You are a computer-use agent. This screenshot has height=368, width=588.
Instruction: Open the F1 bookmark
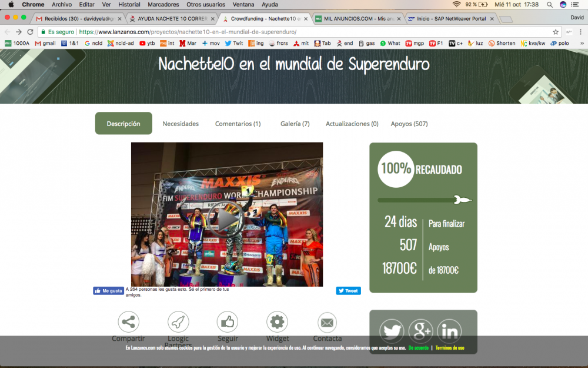tap(436, 43)
